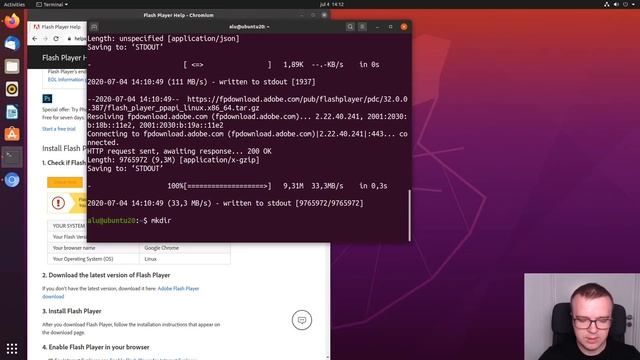The width and height of the screenshot is (640, 360).
Task: Click the 'YOUR SYSTEM' table header
Action: pyautogui.click(x=69, y=226)
